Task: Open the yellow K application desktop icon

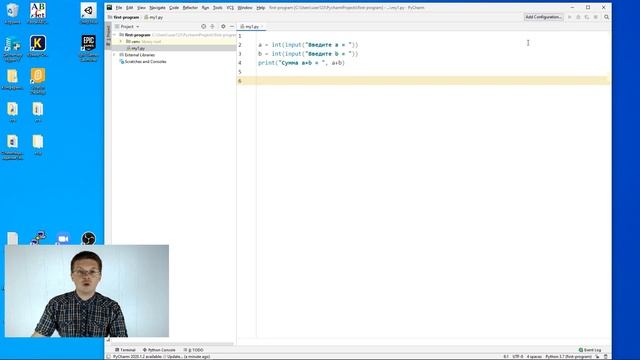Action: [x=38, y=46]
